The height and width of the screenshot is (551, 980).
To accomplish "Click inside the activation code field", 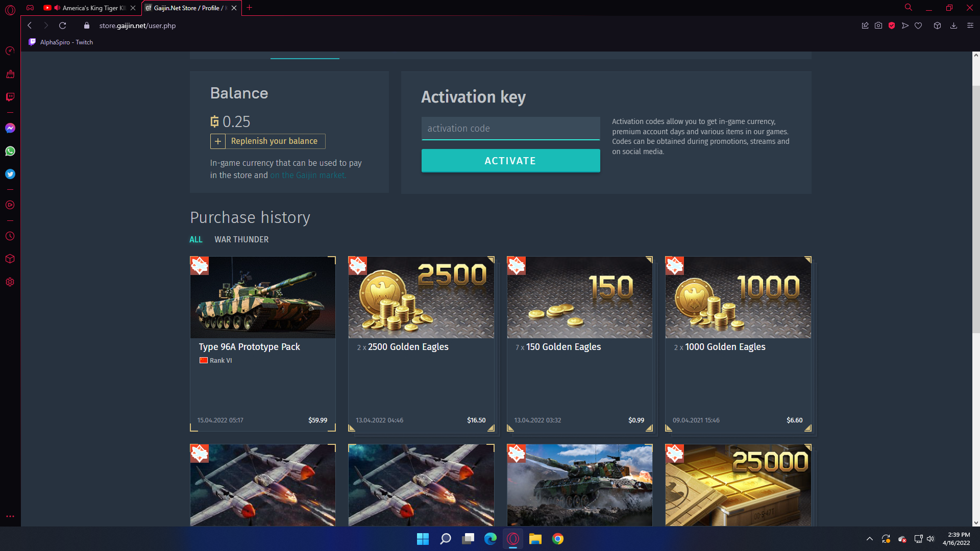I will click(x=510, y=129).
